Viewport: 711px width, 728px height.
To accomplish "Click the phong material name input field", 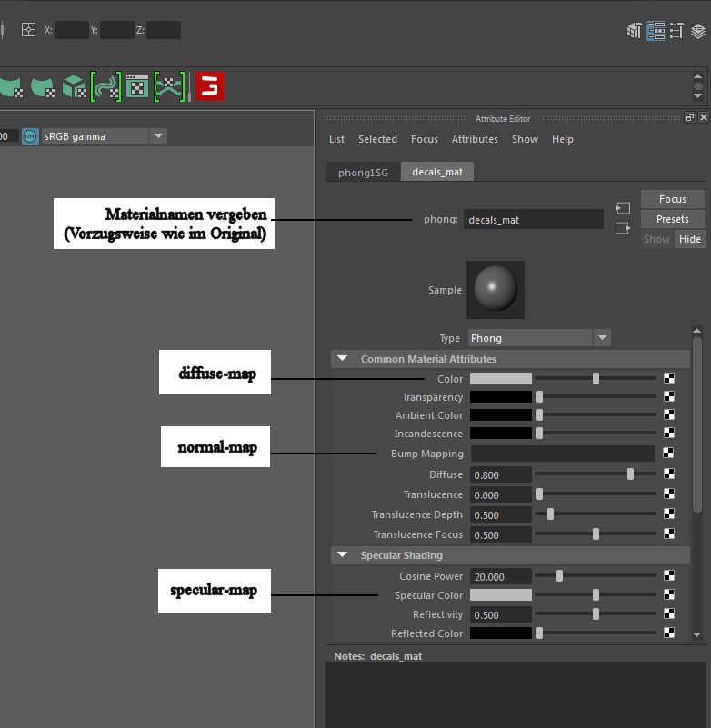I will click(x=533, y=219).
